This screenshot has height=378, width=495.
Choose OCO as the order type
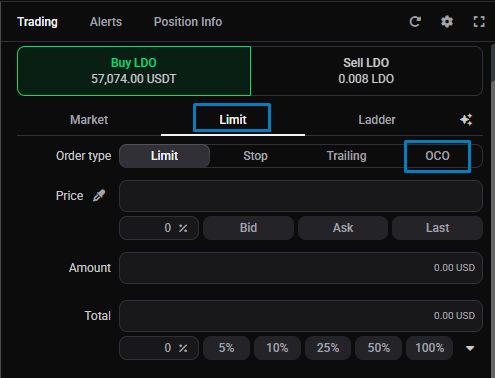click(437, 156)
